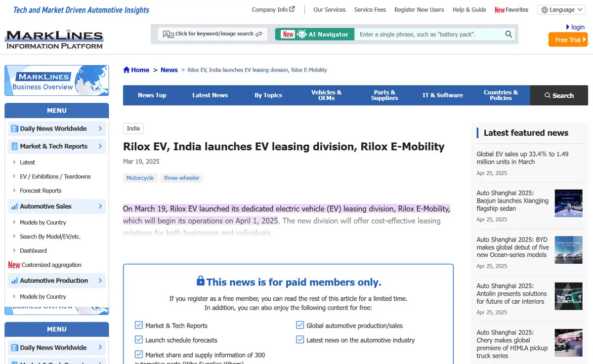This screenshot has width=593, height=364.
Task: Open the Service Fees link
Action: 370,10
